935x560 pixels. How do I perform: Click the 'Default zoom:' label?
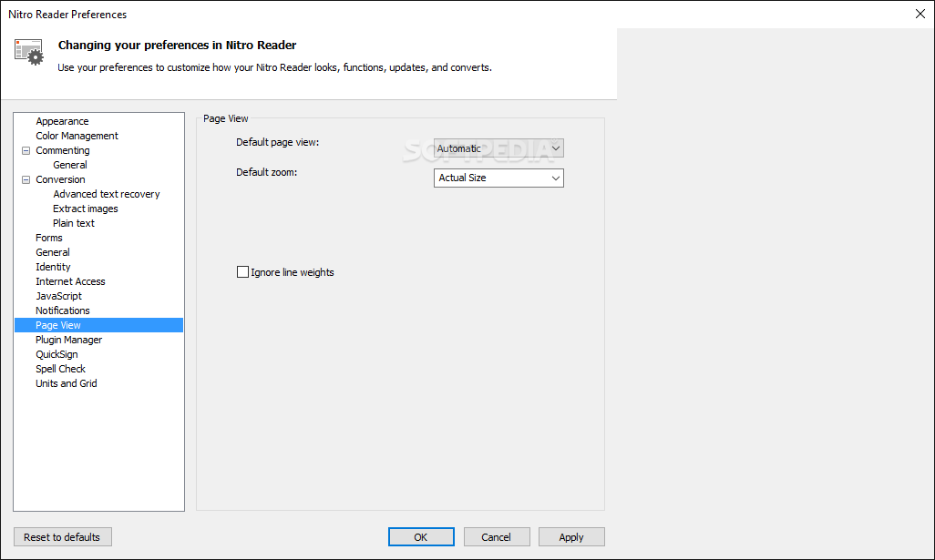pyautogui.click(x=266, y=172)
